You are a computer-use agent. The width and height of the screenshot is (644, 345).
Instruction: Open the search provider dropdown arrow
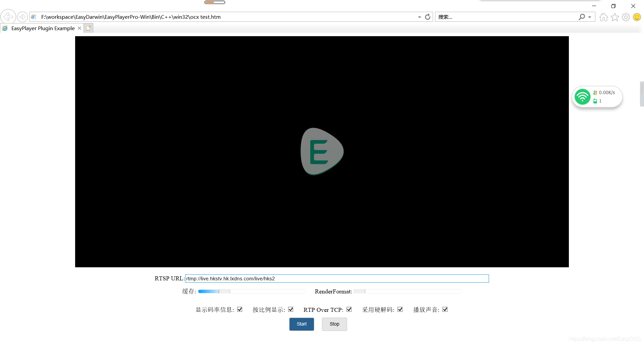(x=590, y=17)
